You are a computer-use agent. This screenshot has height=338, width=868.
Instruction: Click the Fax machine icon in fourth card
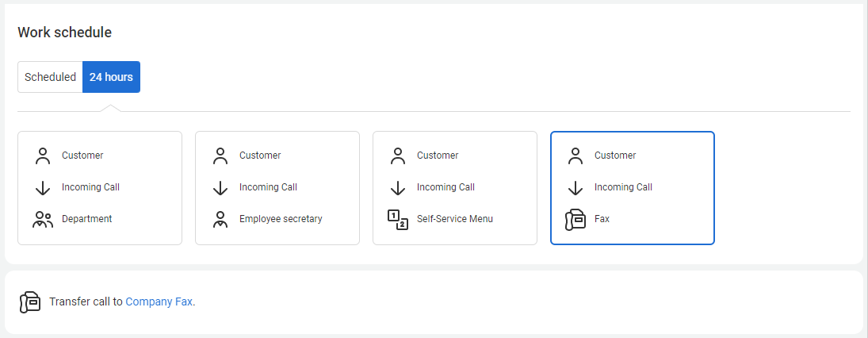575,219
